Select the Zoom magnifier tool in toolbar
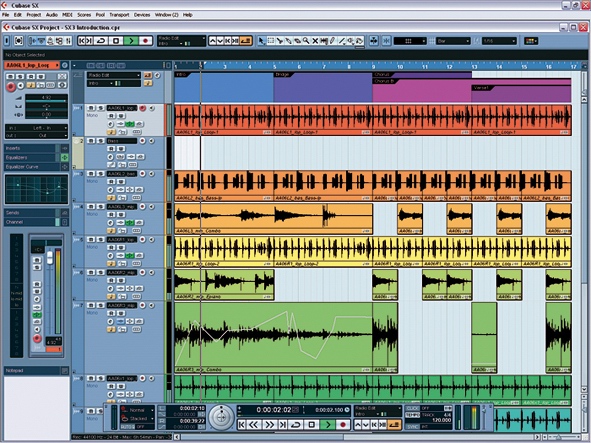The height and width of the screenshot is (443, 591). (306, 41)
